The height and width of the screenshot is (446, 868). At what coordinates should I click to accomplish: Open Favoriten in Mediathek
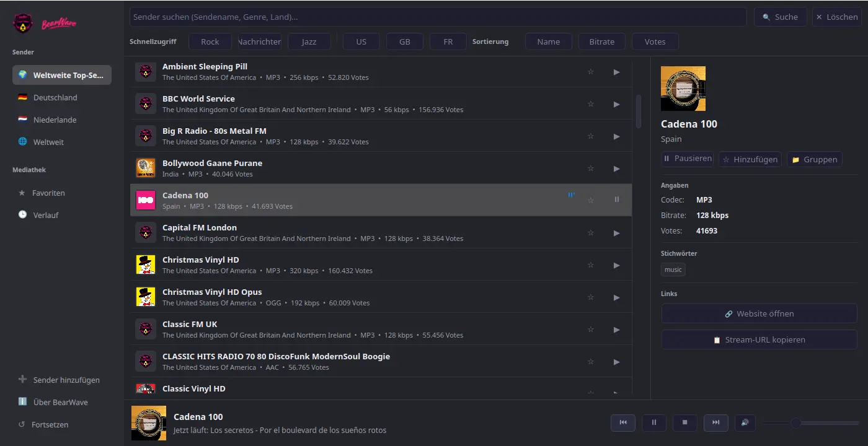62,193
